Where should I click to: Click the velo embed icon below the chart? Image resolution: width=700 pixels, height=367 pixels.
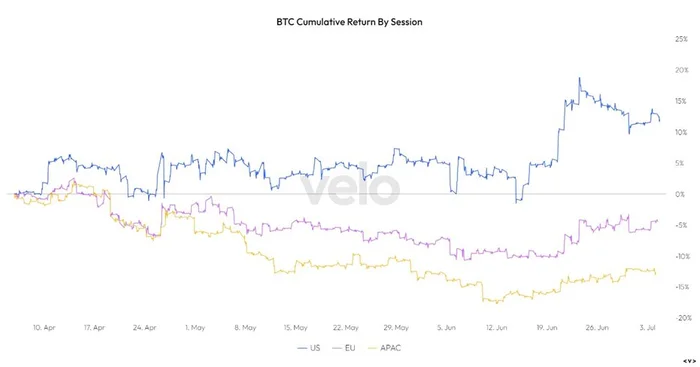pos(689,361)
